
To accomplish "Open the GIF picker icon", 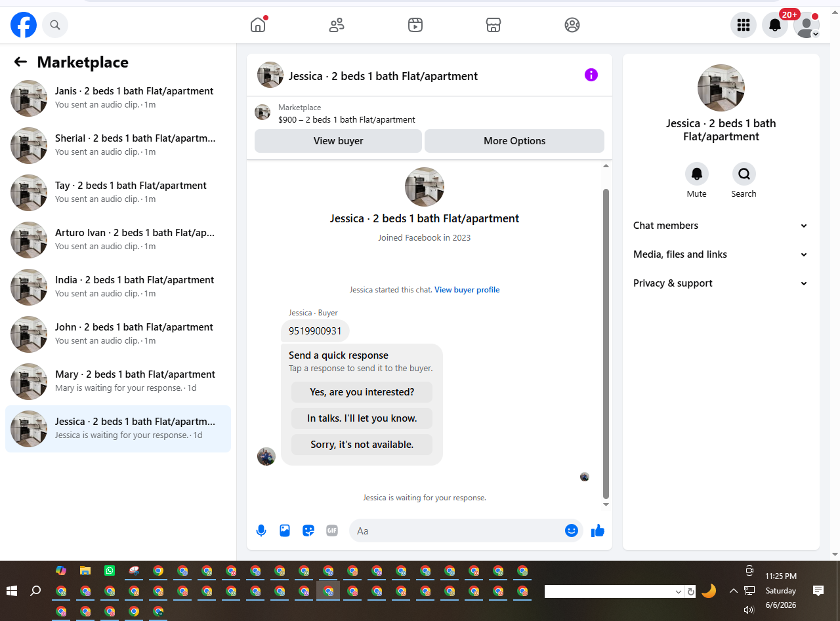I will (332, 531).
